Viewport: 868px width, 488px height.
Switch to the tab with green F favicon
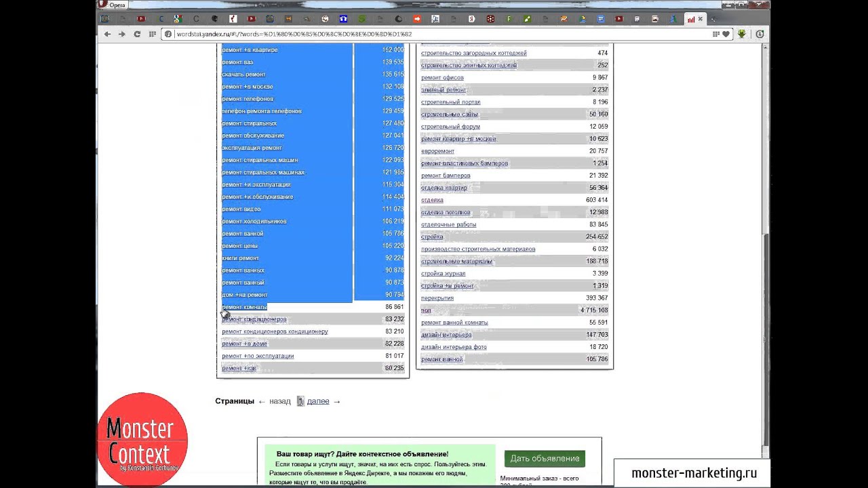(509, 19)
